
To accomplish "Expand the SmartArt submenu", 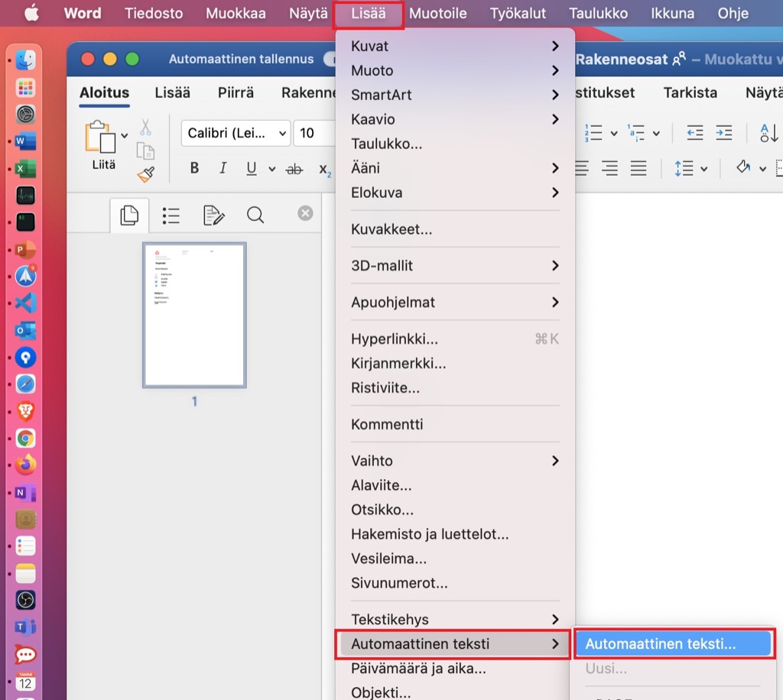I will tap(455, 95).
